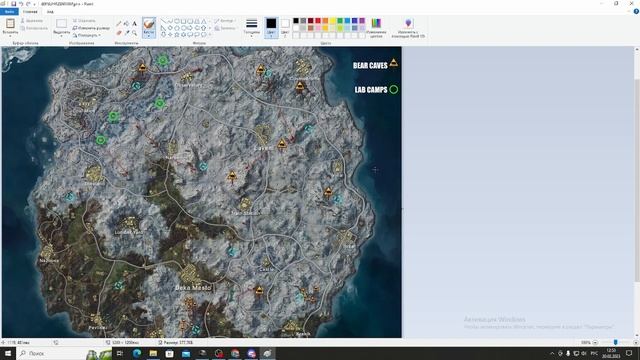Screen dimensions: 640x360
Task: Choose the Curve shape
Action: click(170, 21)
